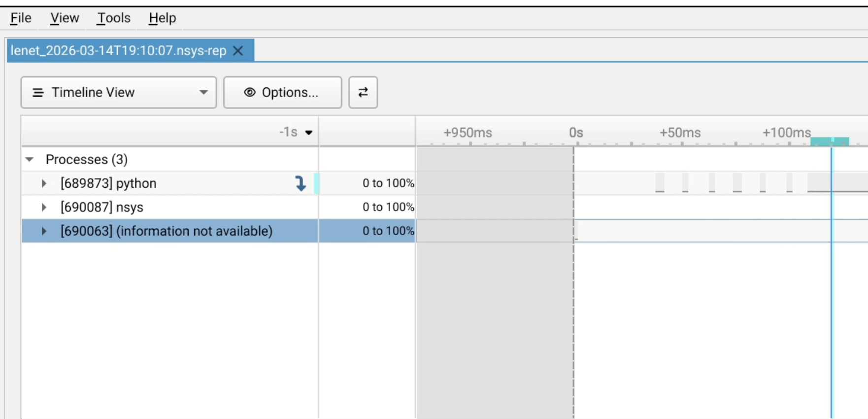
Task: Open the Tools menu
Action: click(x=114, y=18)
